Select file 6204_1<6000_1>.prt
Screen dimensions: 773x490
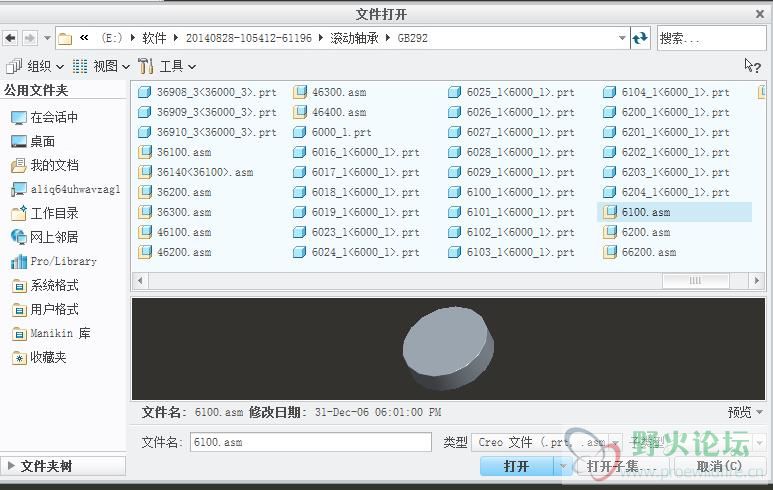667,192
